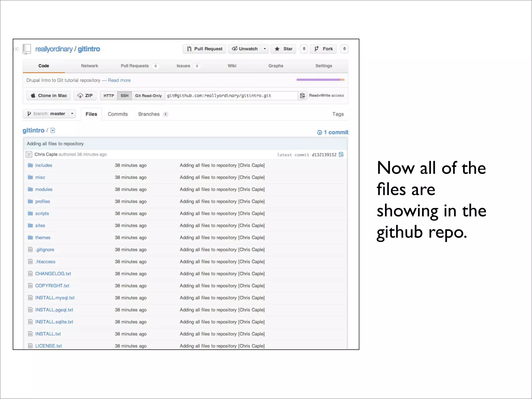Open the Unwatch dropdown arrow

click(x=265, y=49)
